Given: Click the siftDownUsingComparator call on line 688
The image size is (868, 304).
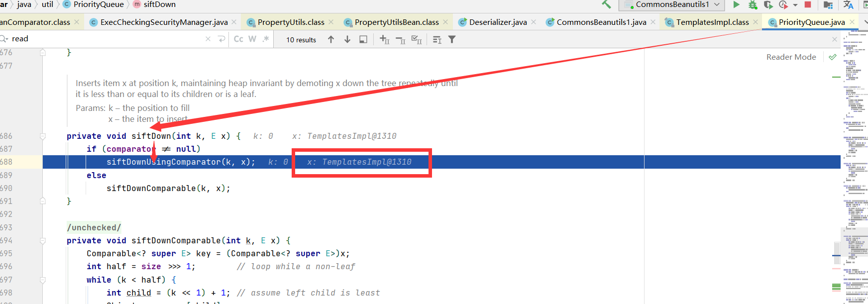Looking at the screenshot, I should pyautogui.click(x=164, y=162).
